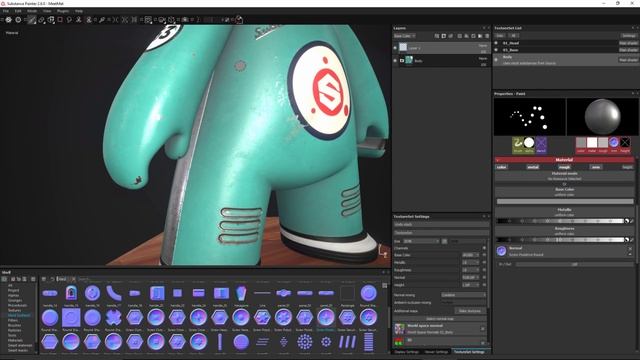Viewport: 640px width, 360px height.
Task: Open the Size dropdown in TextureSet Settings
Action: pyautogui.click(x=422, y=241)
